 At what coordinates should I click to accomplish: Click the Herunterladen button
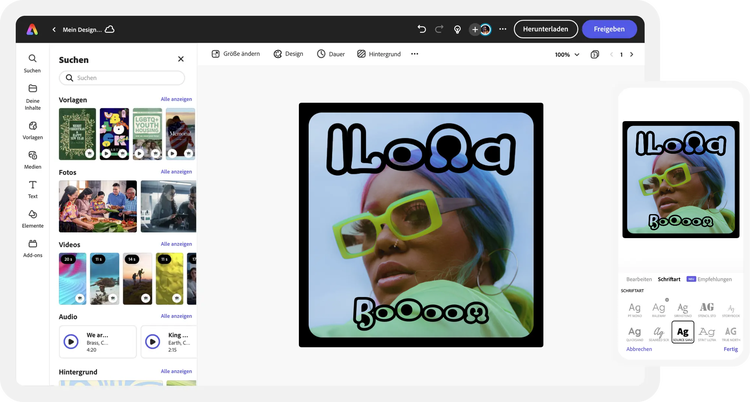pos(545,29)
